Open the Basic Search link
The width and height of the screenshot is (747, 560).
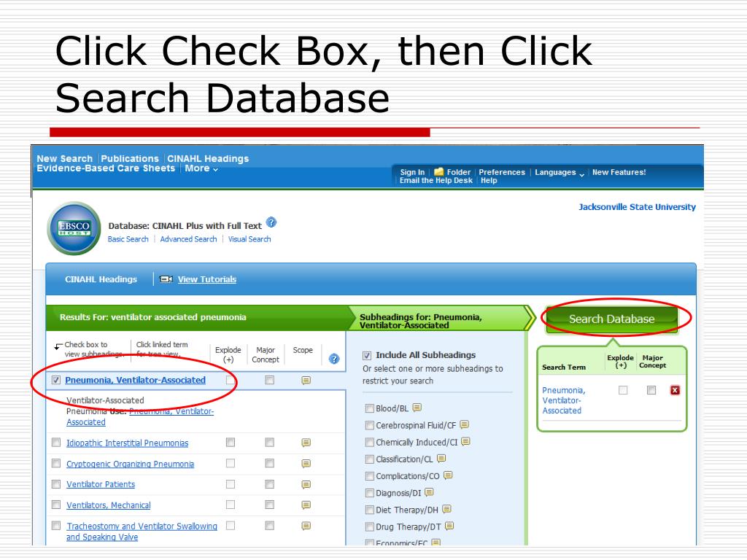[128, 239]
